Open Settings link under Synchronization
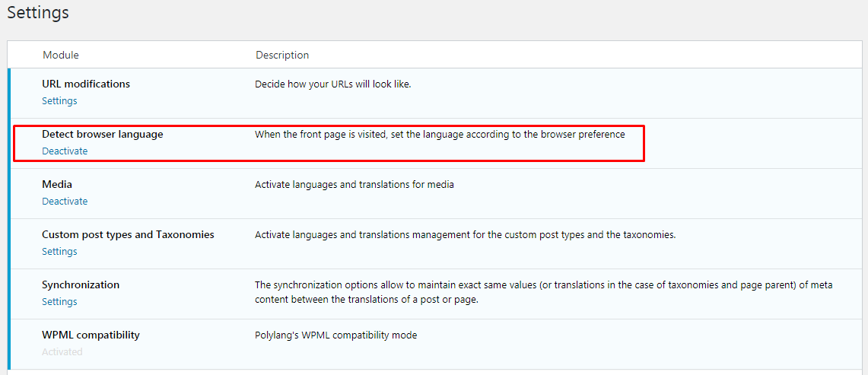 point(59,302)
